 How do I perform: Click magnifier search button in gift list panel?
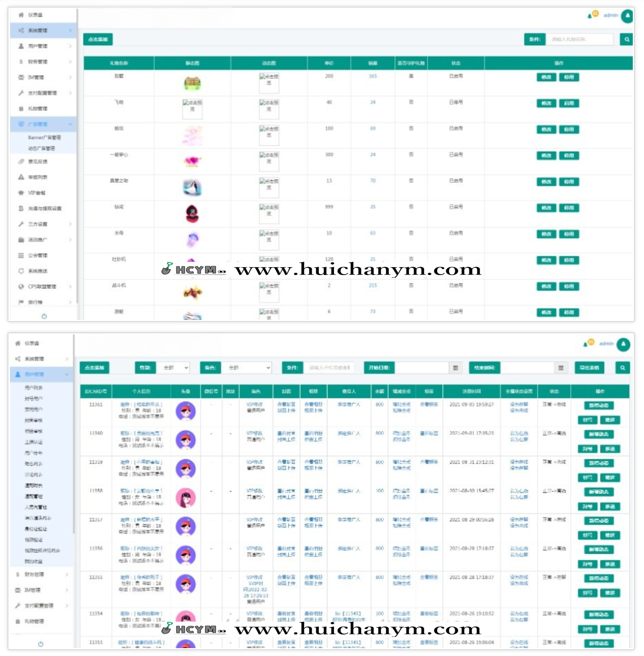[x=627, y=39]
